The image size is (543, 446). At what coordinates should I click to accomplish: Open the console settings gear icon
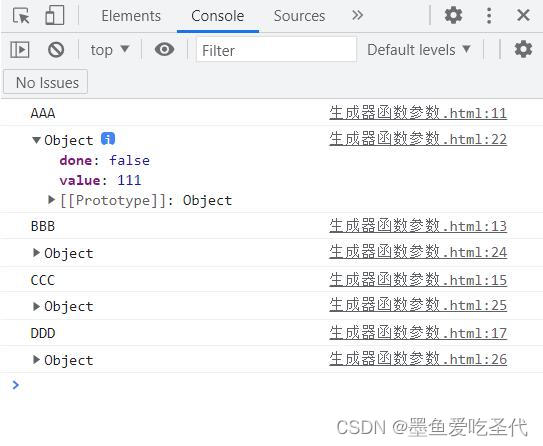tap(523, 49)
